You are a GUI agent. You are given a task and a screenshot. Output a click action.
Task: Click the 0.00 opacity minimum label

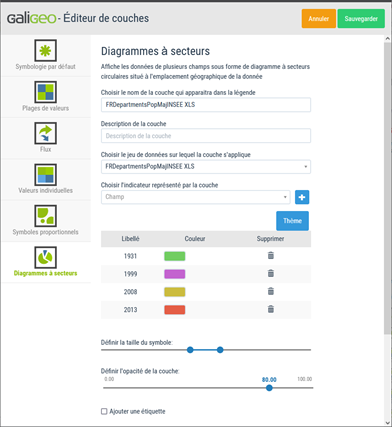[x=109, y=379]
